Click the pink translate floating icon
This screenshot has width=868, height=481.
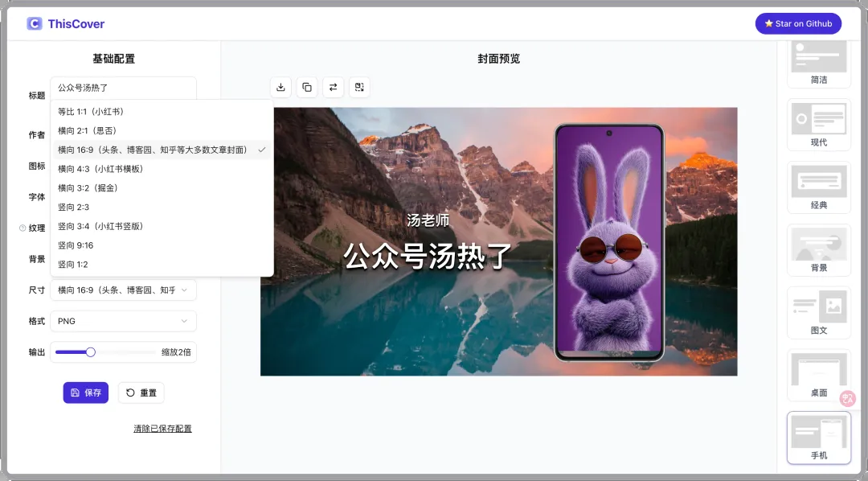(x=847, y=398)
